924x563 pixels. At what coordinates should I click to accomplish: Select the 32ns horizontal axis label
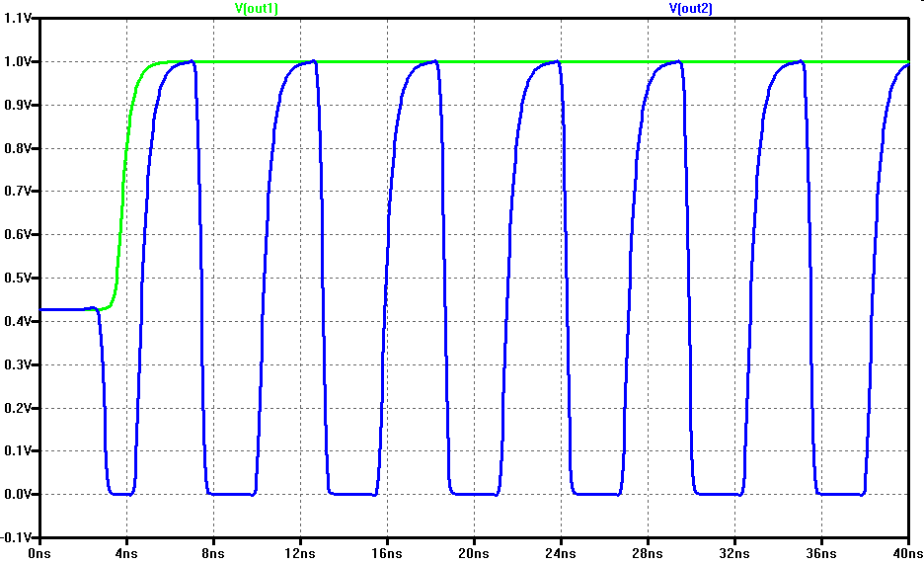(x=734, y=552)
